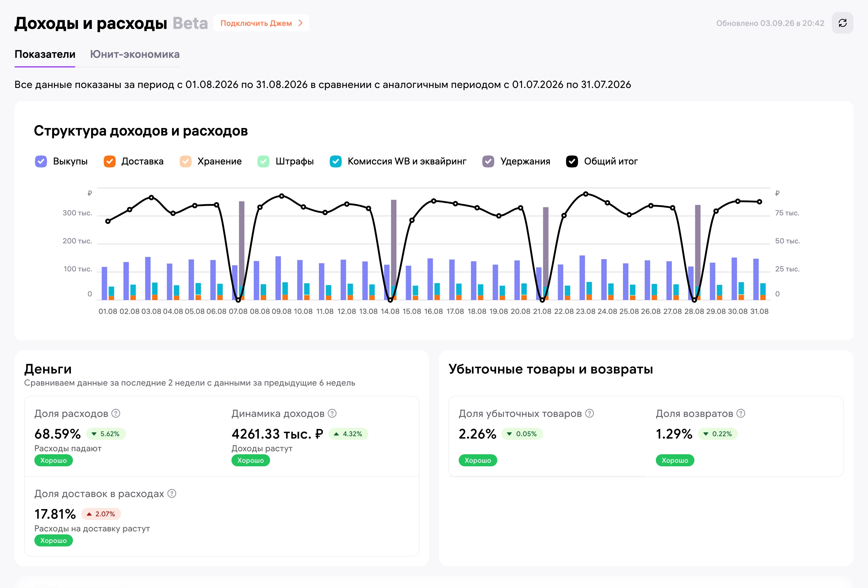Uncheck the Выкупы series checkbox
The image size is (868, 588).
pos(41,161)
